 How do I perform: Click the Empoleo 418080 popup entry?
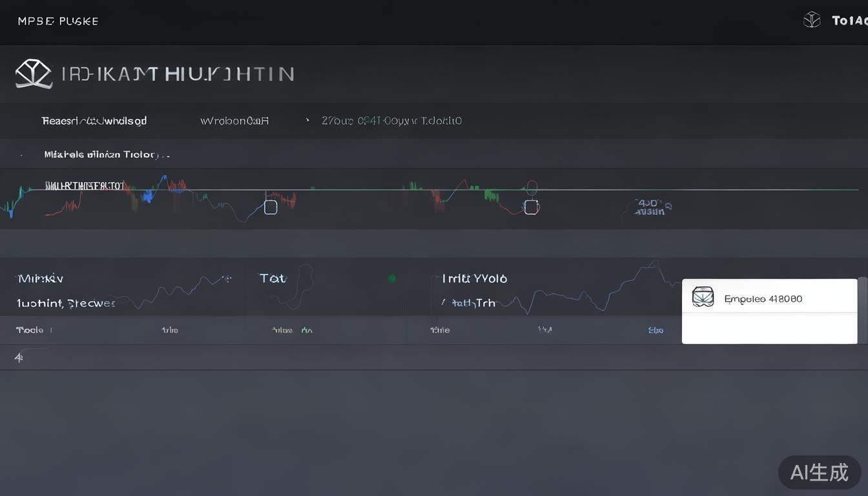click(763, 298)
